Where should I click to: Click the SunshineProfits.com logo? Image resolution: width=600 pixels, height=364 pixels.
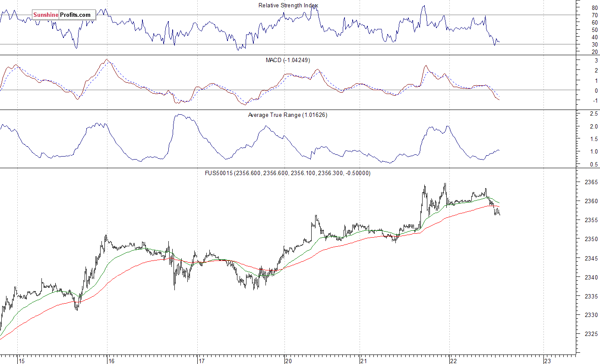coord(64,15)
